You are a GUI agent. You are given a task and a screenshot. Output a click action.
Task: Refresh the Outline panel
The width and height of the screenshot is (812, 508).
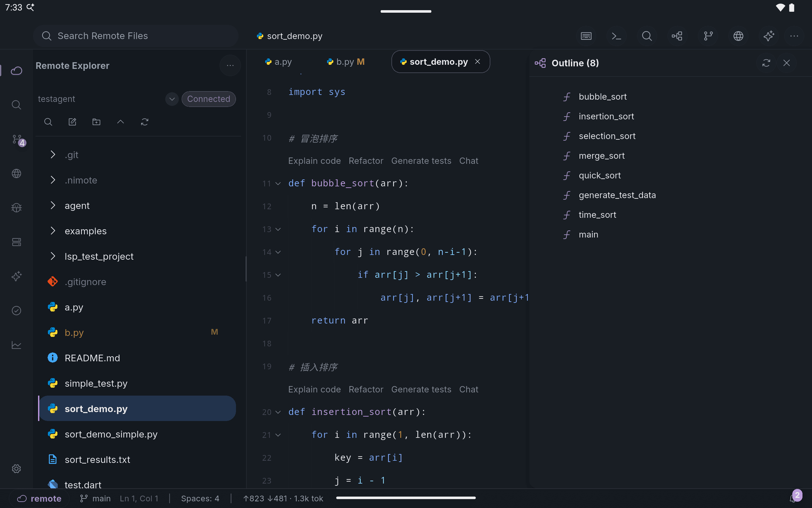point(766,63)
